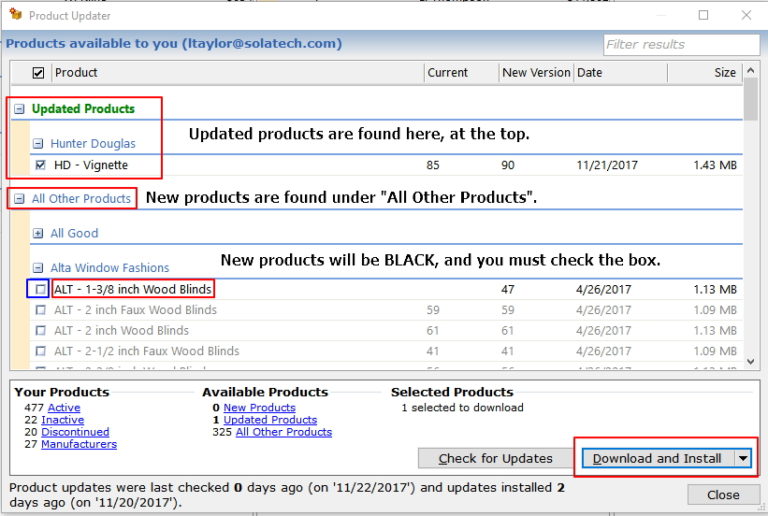This screenshot has height=516, width=768.
Task: Select the ALT - 2 inch Wood Blinds row text
Action: click(121, 330)
